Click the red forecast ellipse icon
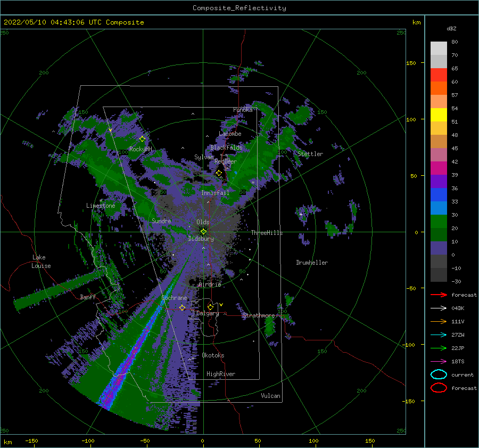 (439, 388)
